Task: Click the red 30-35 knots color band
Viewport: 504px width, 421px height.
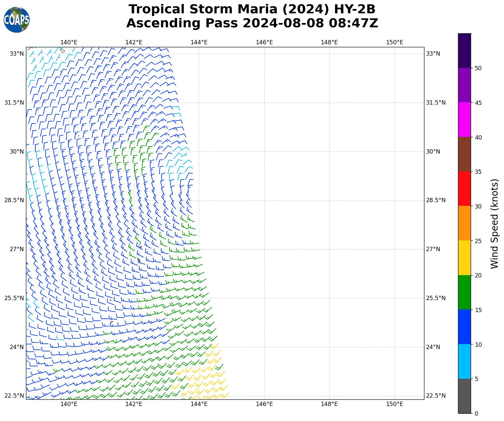Action: click(464, 189)
